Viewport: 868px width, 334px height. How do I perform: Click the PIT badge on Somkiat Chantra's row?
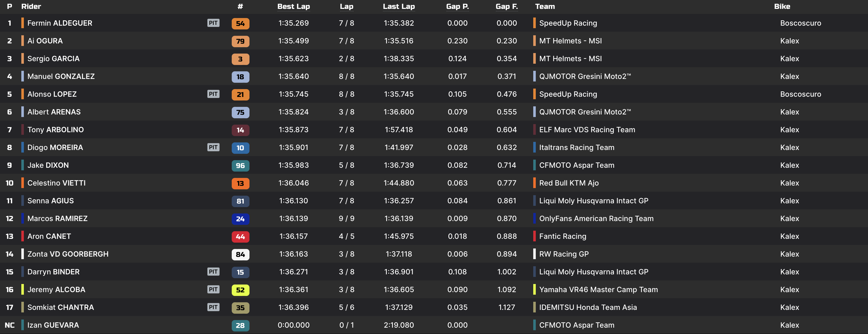pos(213,307)
